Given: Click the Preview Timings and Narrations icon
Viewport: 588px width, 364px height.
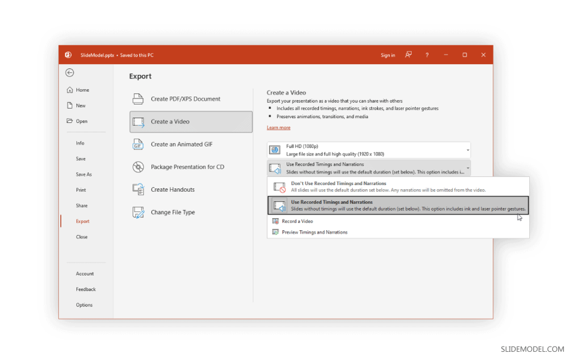Looking at the screenshot, I should pyautogui.click(x=275, y=232).
